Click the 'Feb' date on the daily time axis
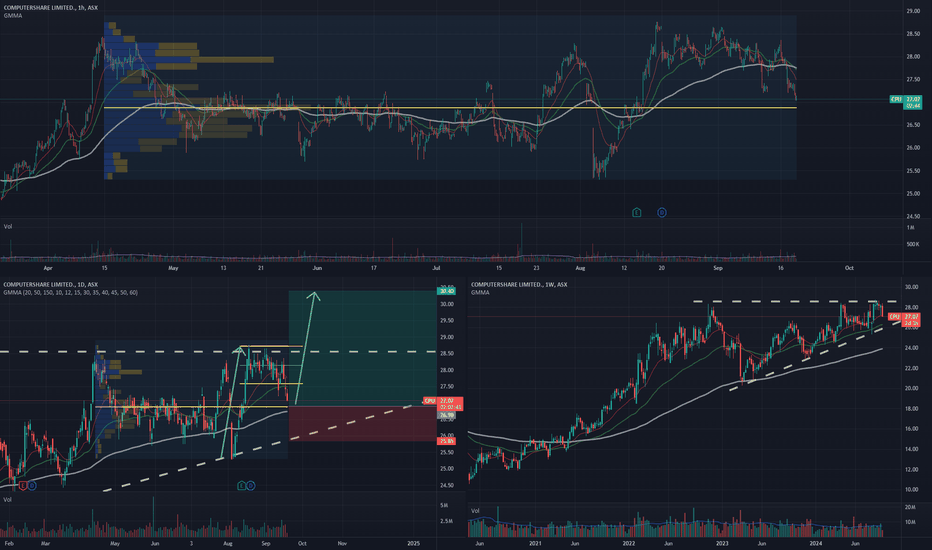The height and width of the screenshot is (550, 932). click(x=9, y=543)
